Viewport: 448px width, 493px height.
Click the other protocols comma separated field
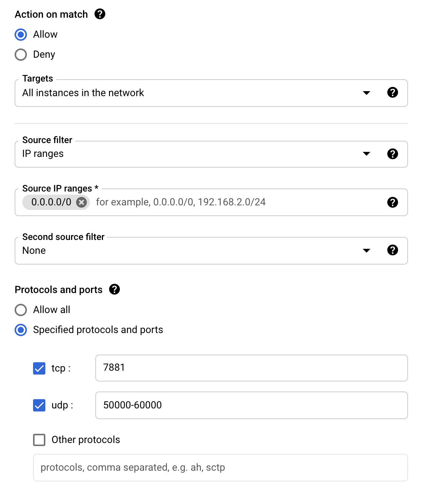pos(221,468)
